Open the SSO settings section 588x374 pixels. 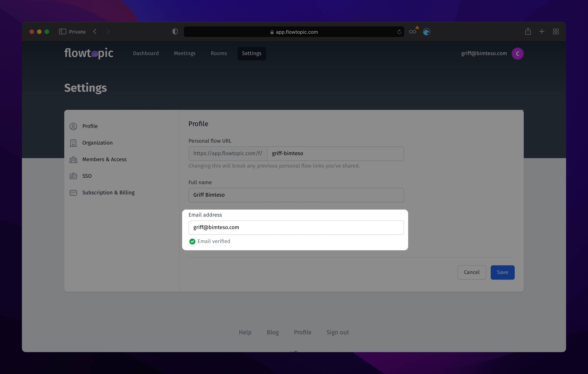tap(87, 176)
